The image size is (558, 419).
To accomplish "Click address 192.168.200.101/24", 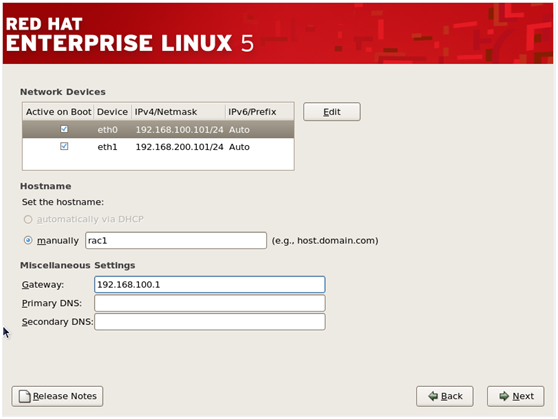I will click(179, 147).
